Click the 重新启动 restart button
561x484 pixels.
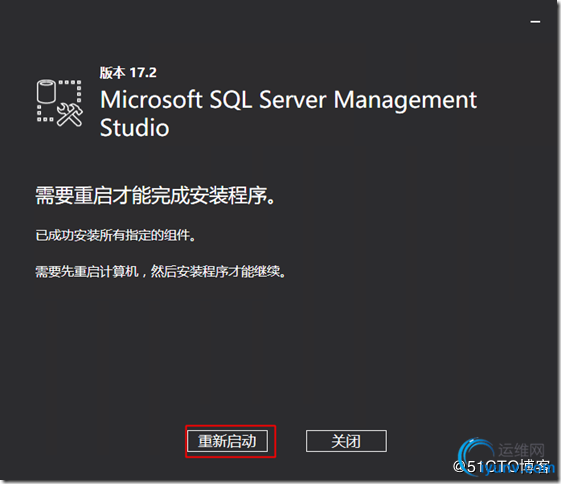pyautogui.click(x=227, y=441)
